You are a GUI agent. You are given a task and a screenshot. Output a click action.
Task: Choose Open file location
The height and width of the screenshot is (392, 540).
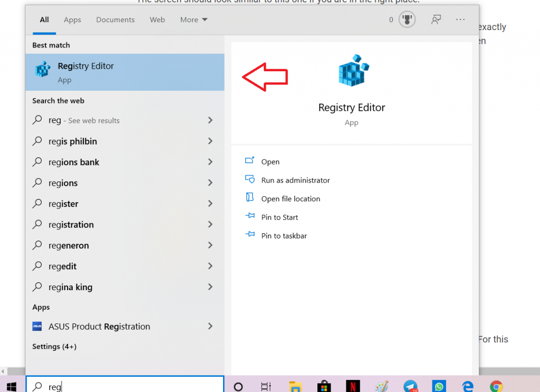coord(291,199)
